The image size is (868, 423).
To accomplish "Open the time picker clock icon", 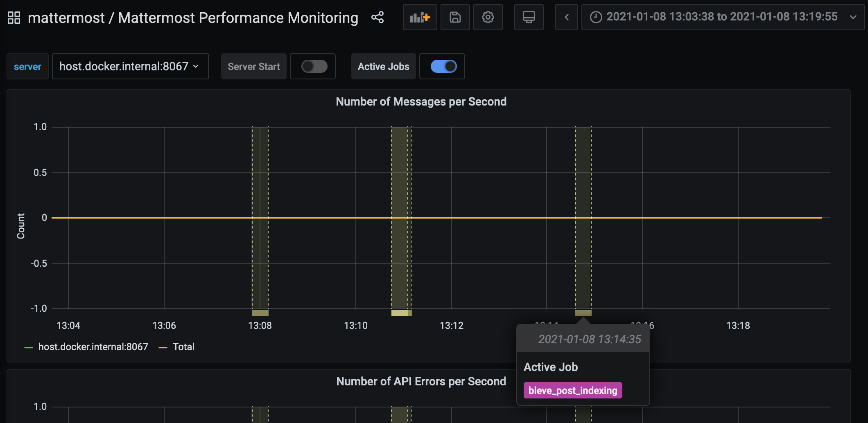I will pyautogui.click(x=596, y=17).
